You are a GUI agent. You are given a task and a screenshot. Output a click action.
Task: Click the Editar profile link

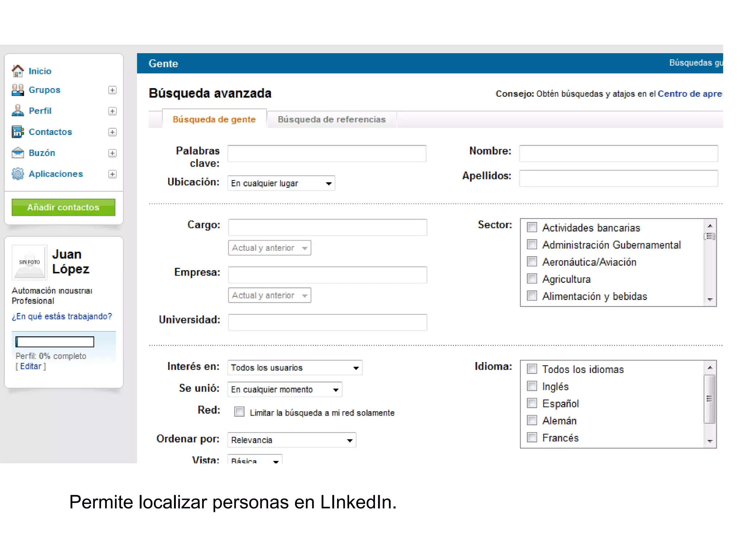31,366
